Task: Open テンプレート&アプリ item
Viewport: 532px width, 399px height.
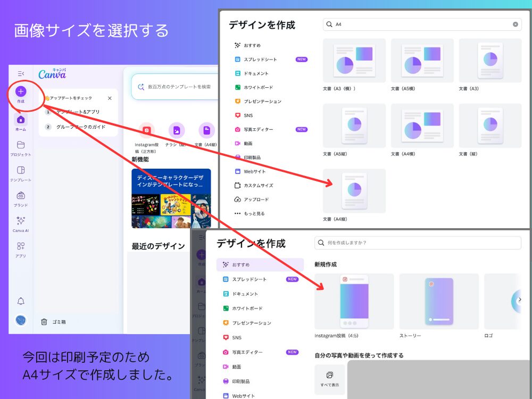Action: tap(78, 112)
